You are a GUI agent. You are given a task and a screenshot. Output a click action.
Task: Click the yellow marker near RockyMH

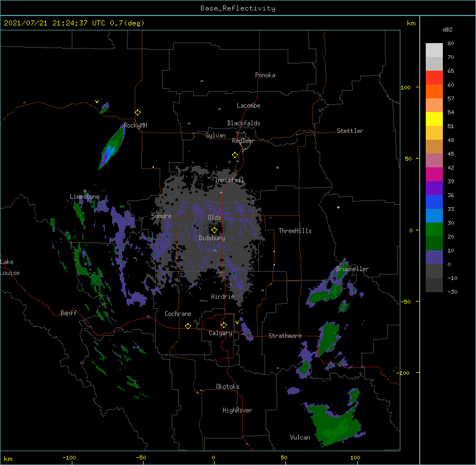tap(137, 113)
